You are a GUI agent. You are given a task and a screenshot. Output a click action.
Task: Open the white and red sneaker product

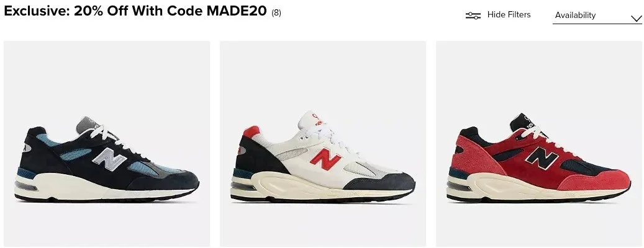click(x=323, y=143)
